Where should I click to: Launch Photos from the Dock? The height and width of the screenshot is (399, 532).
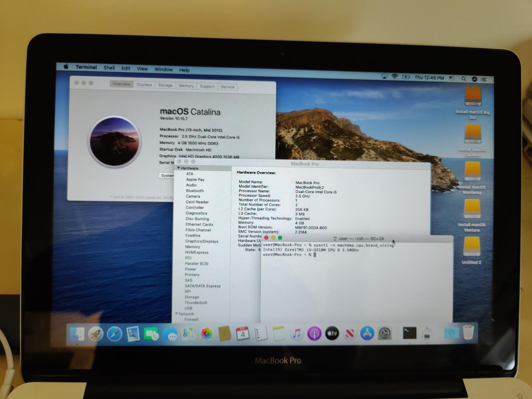pyautogui.click(x=207, y=334)
